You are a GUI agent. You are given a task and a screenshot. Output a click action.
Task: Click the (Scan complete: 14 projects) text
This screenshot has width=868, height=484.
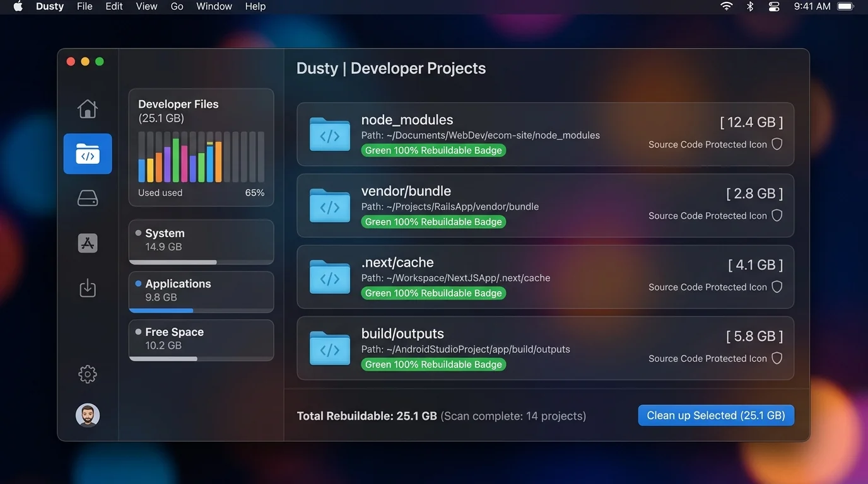tap(513, 416)
